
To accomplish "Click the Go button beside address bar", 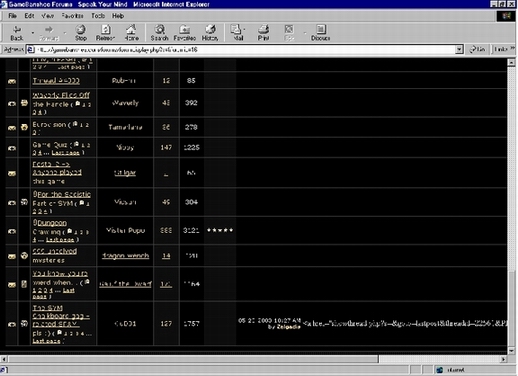I will click(477, 49).
